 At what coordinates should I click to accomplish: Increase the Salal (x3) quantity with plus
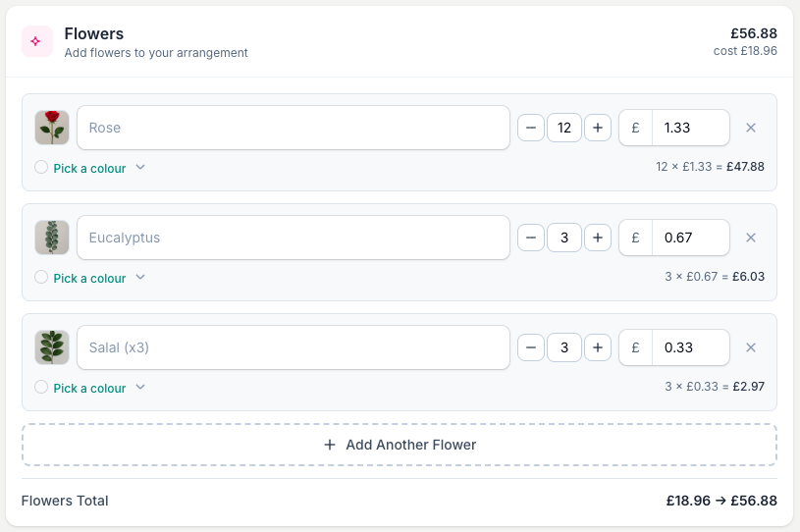pyautogui.click(x=598, y=347)
